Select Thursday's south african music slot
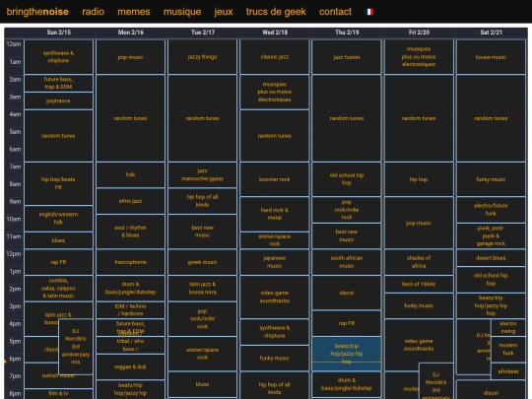532x399 pixels. (347, 262)
